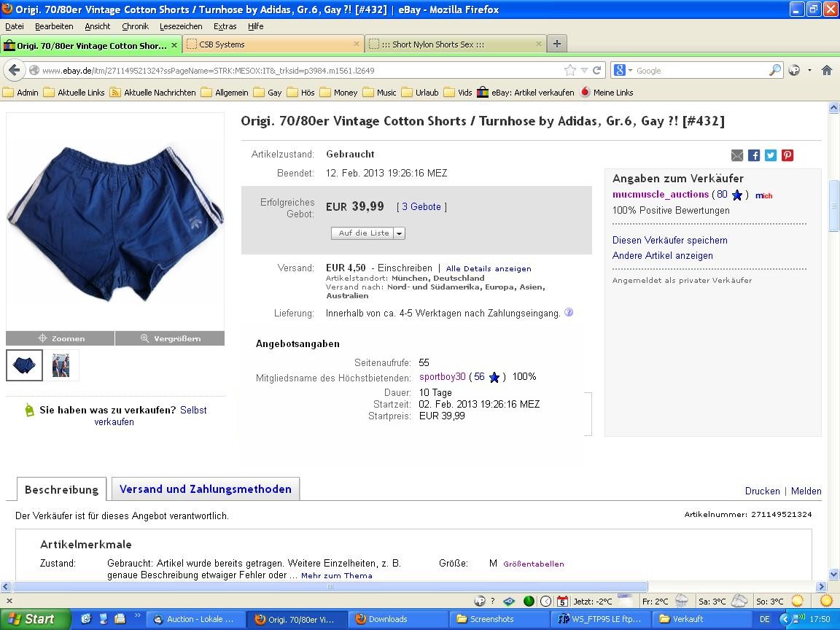This screenshot has height=630, width=840.
Task: Open the Lesezeichen menu
Action: (181, 26)
